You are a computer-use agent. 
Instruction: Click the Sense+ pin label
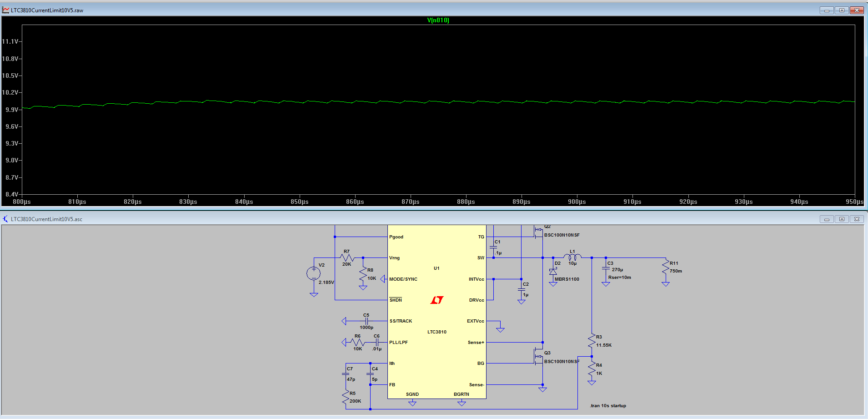click(x=476, y=343)
